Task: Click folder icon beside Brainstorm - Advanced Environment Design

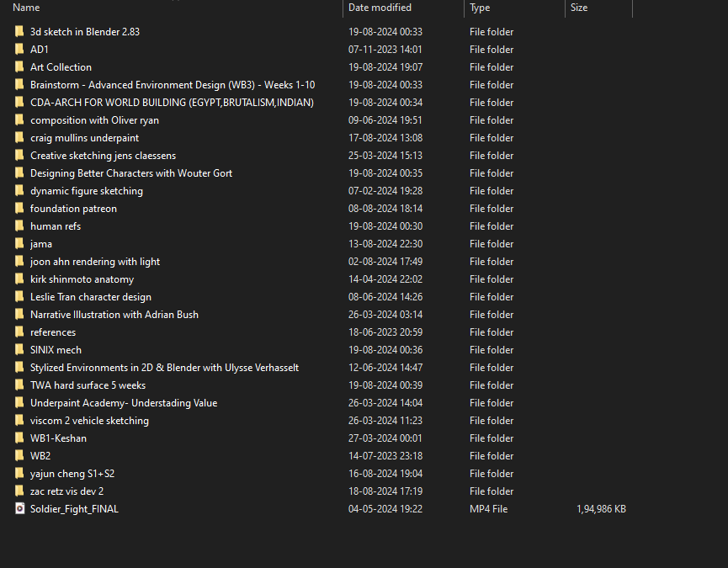Action: point(19,84)
